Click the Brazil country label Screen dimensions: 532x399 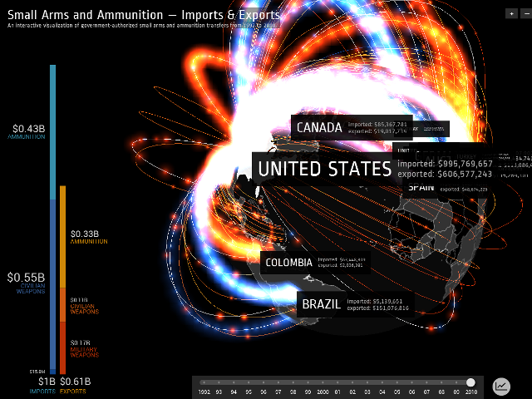[x=321, y=304]
